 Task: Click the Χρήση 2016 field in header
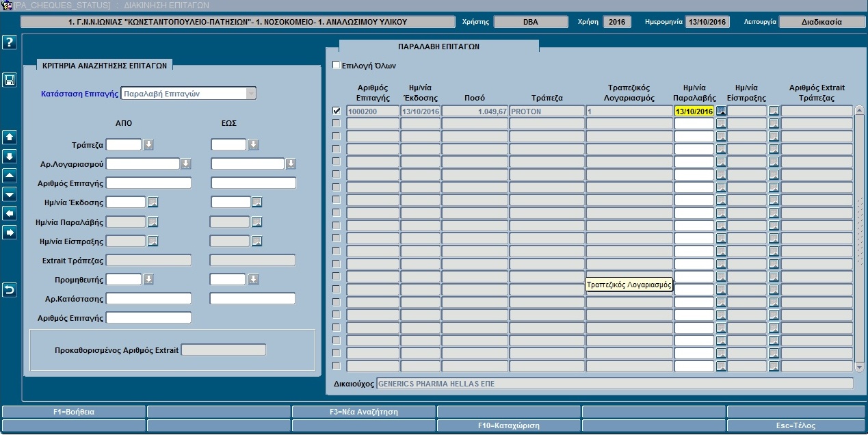618,22
